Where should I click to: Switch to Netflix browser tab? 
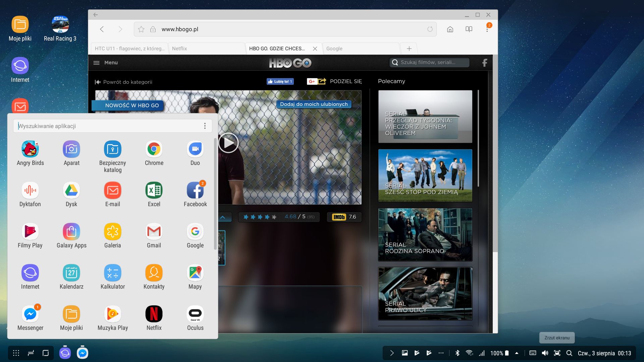click(206, 48)
